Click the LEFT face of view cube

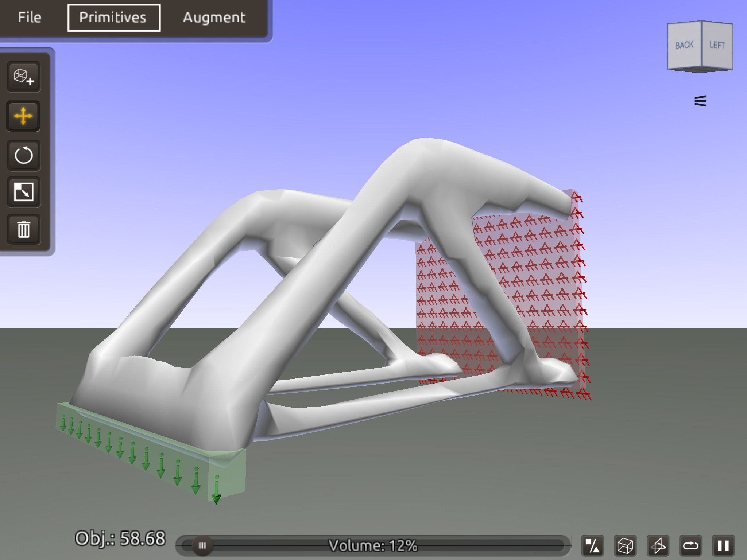point(717,45)
